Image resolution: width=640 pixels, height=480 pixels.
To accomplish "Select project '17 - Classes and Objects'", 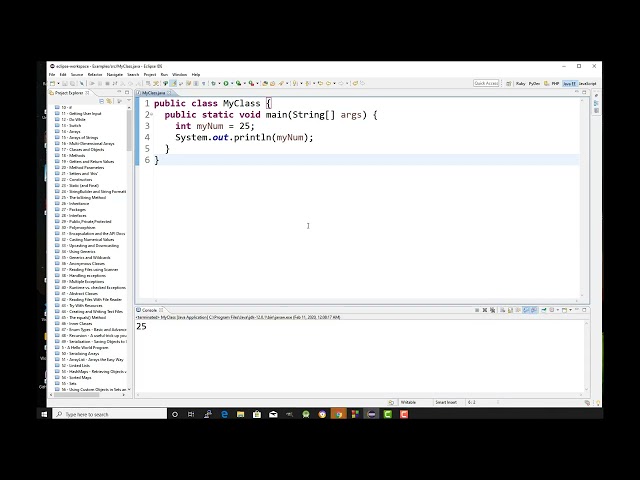I will pos(82,149).
